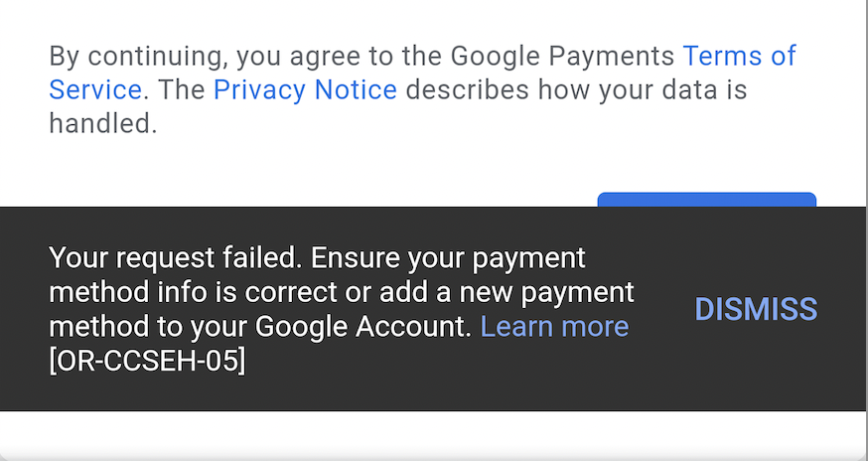Click 'Google Payments' in agreement text
868x461 pixels.
coord(562,56)
